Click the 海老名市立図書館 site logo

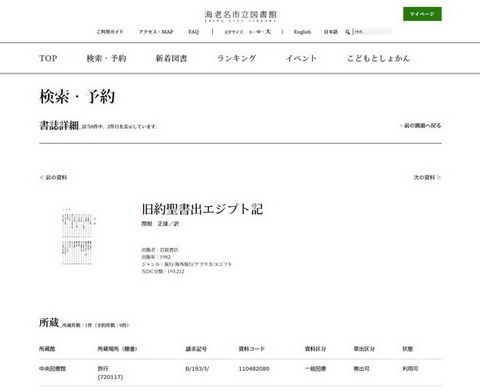(240, 16)
